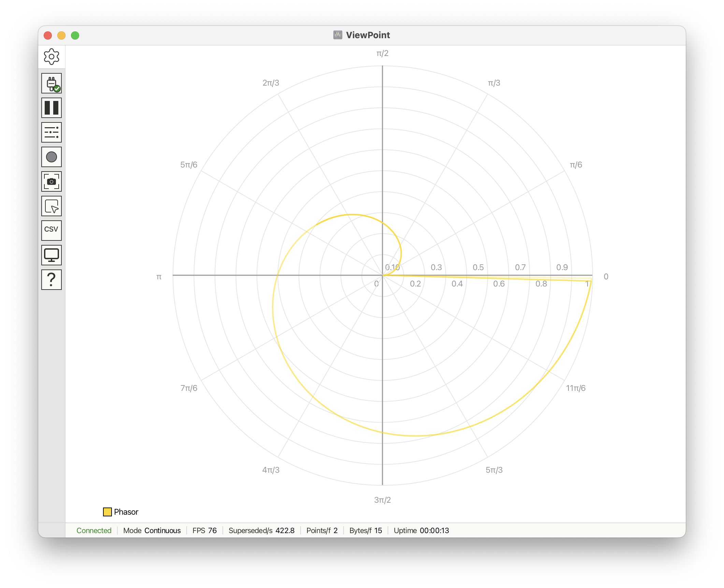Maximize the window with green button
The image size is (724, 588).
pyautogui.click(x=75, y=35)
